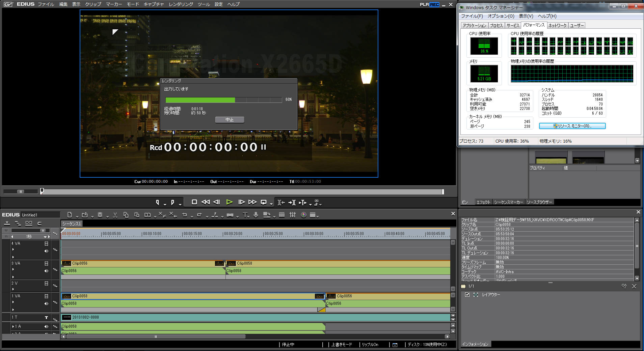Switch to プロセス tab in Task Manager

point(496,26)
